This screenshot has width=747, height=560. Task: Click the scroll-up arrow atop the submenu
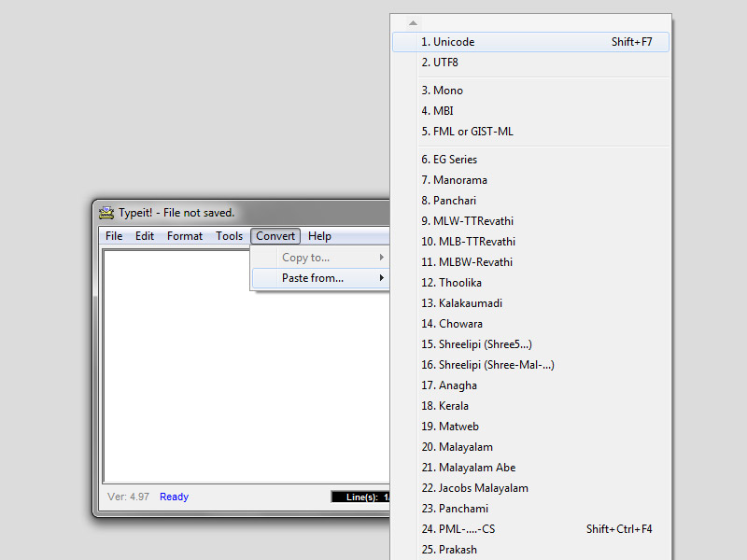pyautogui.click(x=413, y=22)
